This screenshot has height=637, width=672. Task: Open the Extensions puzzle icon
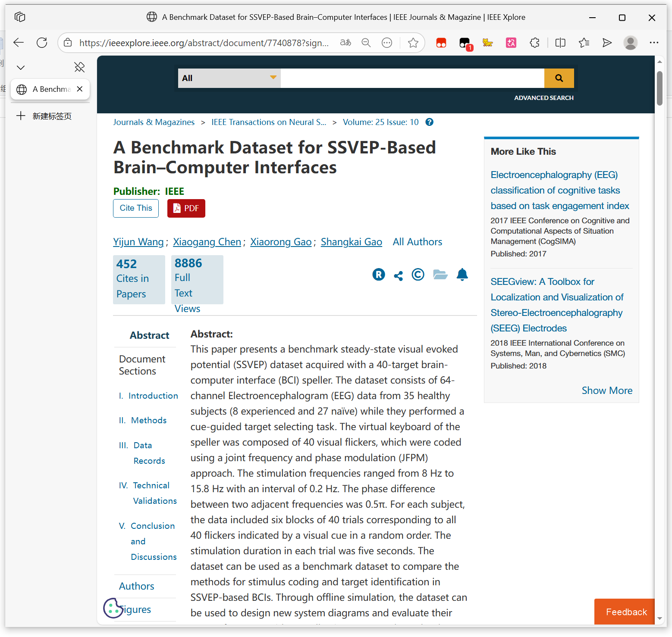(534, 43)
